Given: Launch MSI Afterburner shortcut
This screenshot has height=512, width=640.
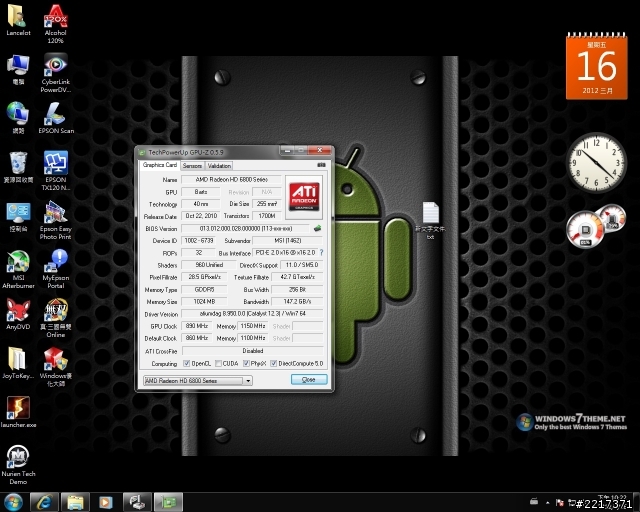Looking at the screenshot, I should click(18, 269).
